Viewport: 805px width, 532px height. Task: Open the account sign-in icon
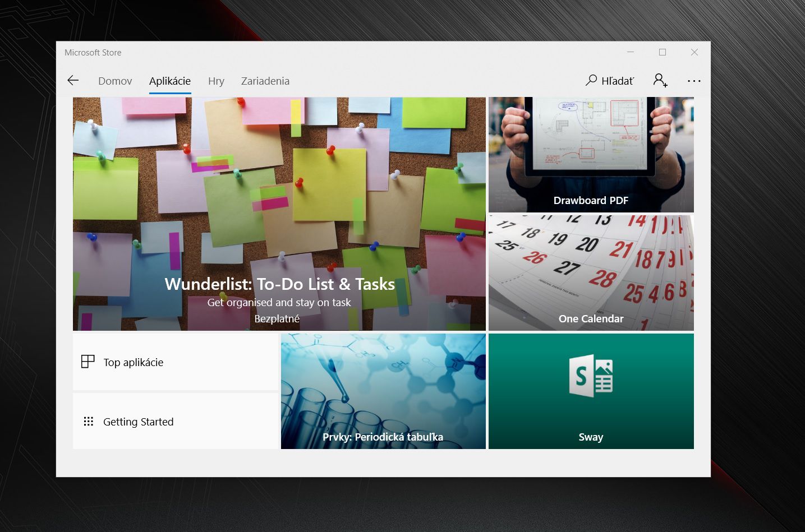(660, 80)
